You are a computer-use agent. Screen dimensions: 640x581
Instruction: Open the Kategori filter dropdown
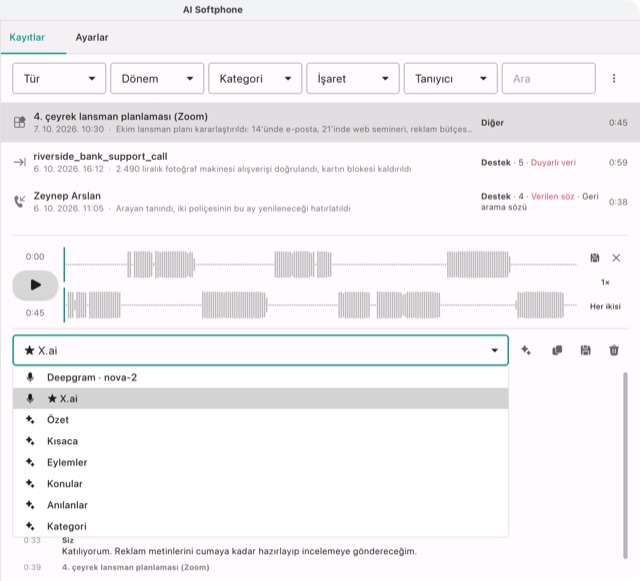255,78
